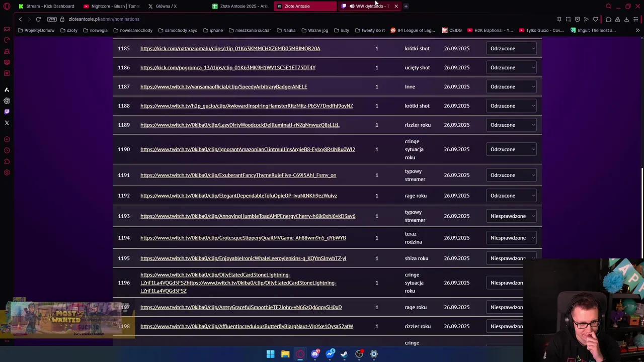
Task: Open ExuberantFancyThyme clip link row 1191
Action: tap(238, 175)
